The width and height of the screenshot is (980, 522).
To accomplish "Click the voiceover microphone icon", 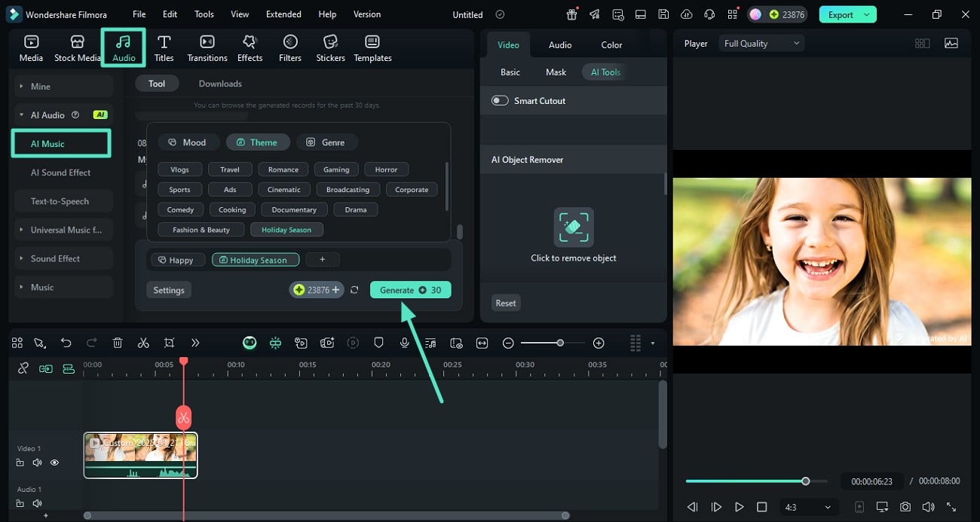I will [x=405, y=343].
